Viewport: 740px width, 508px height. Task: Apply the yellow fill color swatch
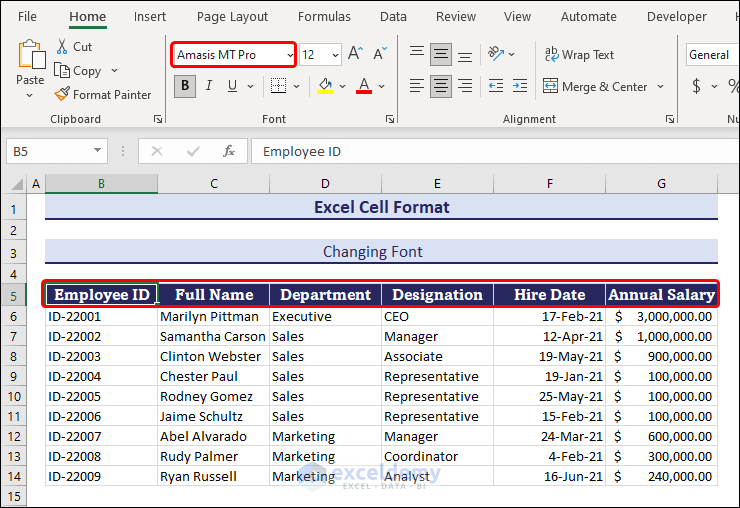coord(325,87)
